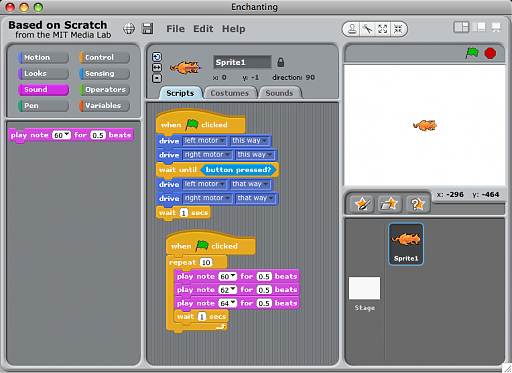
Task: Click the Sprite1 name field
Action: point(242,62)
